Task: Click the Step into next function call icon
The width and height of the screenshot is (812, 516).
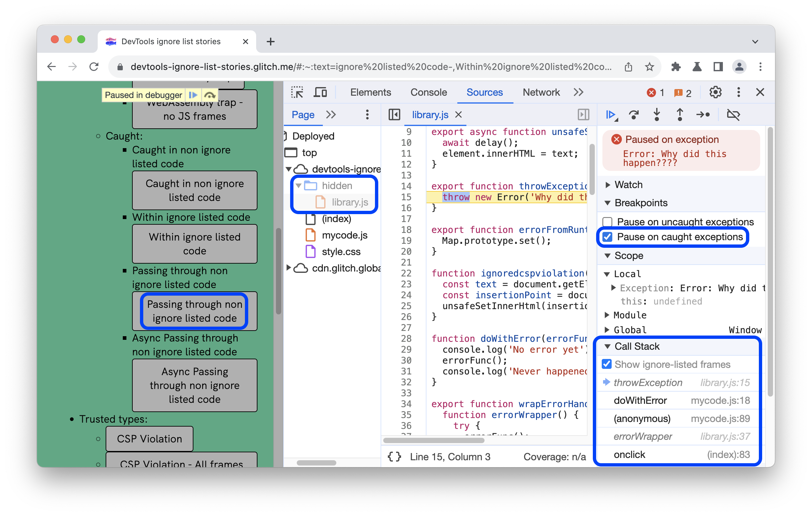Action: pos(658,114)
